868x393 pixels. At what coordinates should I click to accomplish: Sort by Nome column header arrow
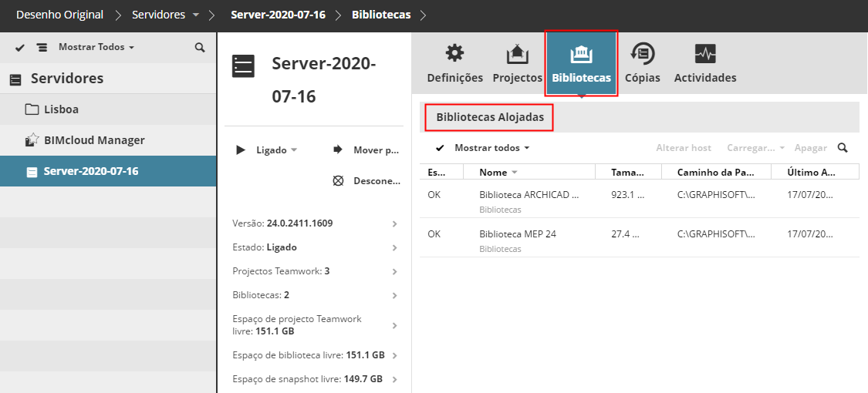(515, 173)
